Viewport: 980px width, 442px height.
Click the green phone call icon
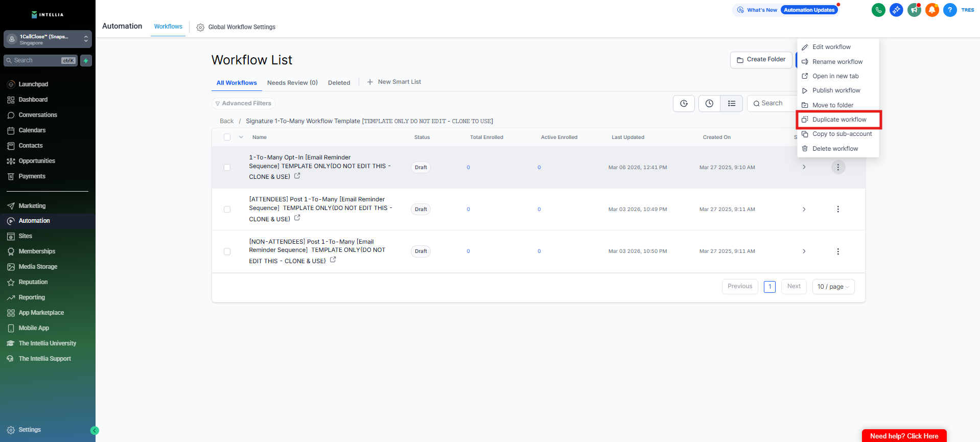[878, 10]
